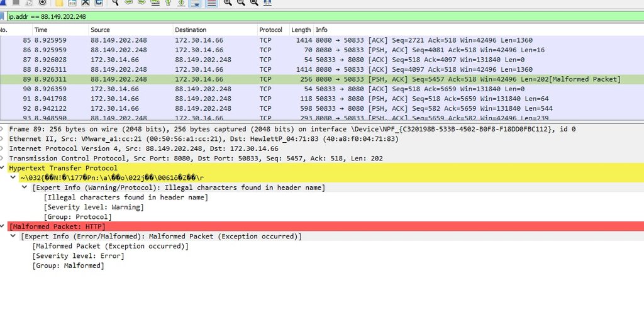Select '[Malformed Packet (Exception occurred)]' line
The height and width of the screenshot is (312, 644).
coord(111,247)
